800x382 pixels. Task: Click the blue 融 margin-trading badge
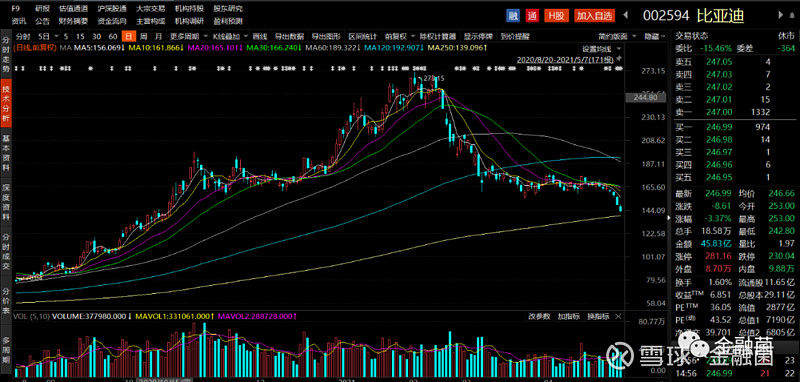tap(513, 16)
